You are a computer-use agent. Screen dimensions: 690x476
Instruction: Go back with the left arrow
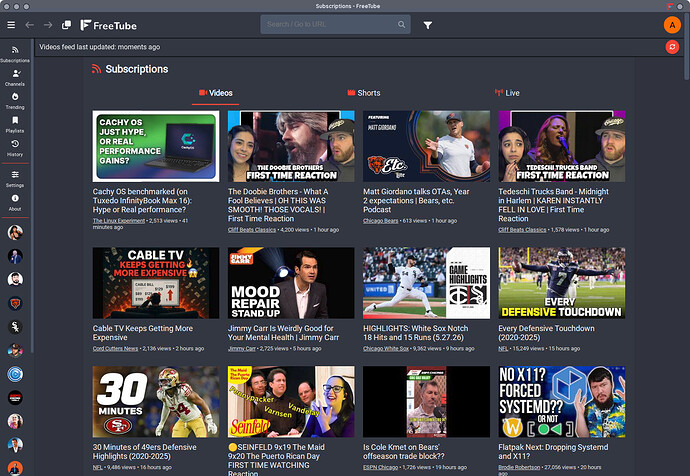[29, 25]
